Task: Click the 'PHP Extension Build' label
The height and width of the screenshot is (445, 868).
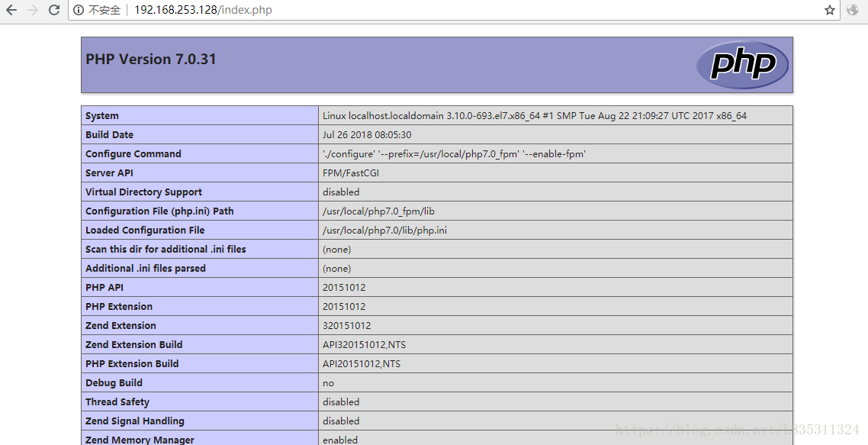Action: coord(132,364)
